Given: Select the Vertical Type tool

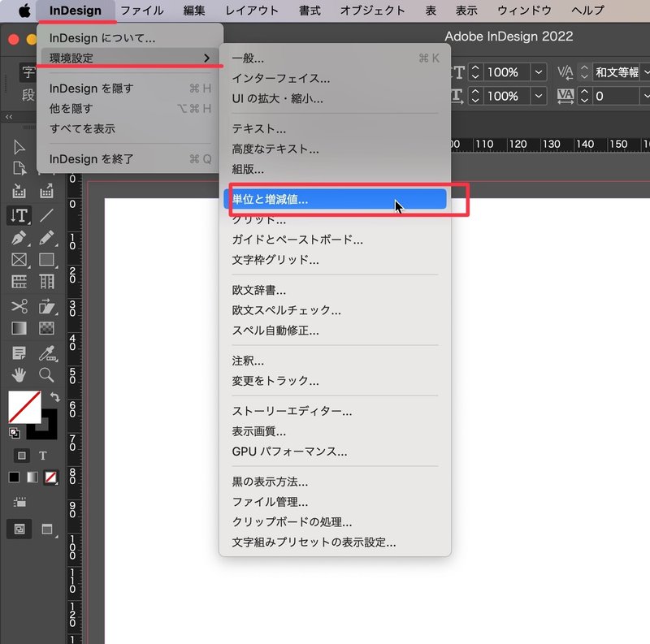Looking at the screenshot, I should (x=19, y=215).
